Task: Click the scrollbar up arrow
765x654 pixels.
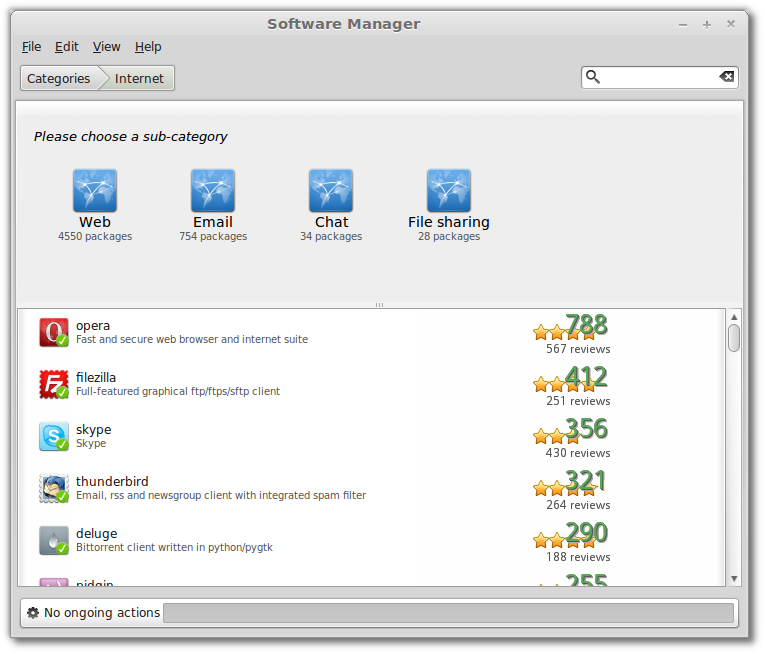Action: [734, 317]
